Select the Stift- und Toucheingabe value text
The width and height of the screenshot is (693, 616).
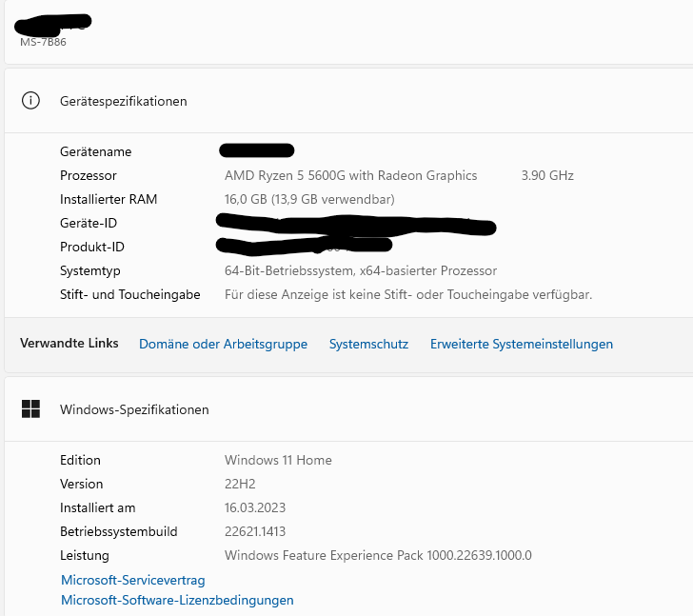408,294
